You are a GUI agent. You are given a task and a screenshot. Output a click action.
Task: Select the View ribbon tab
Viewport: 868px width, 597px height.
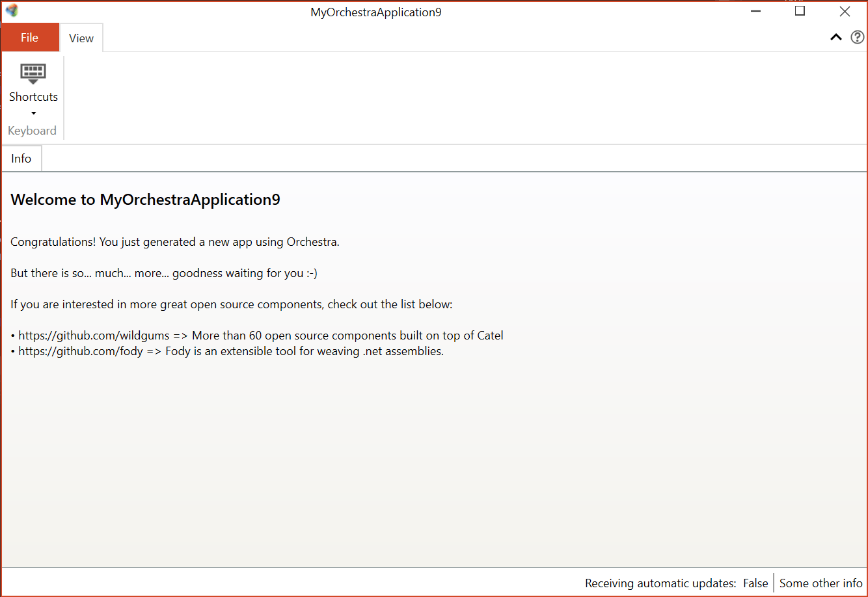pyautogui.click(x=81, y=38)
